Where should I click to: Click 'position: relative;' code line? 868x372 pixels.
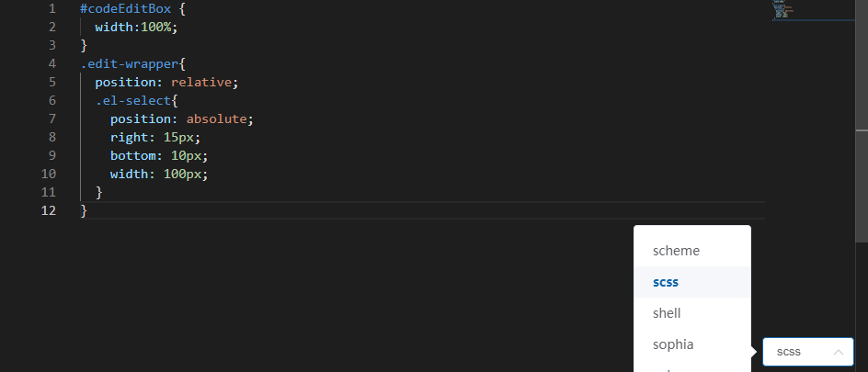point(166,82)
